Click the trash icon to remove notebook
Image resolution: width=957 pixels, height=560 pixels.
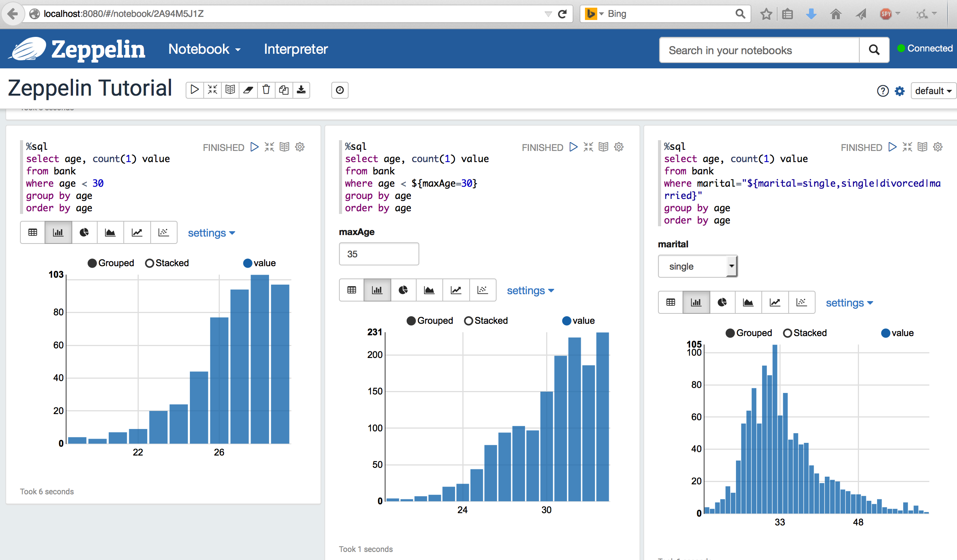(x=266, y=90)
